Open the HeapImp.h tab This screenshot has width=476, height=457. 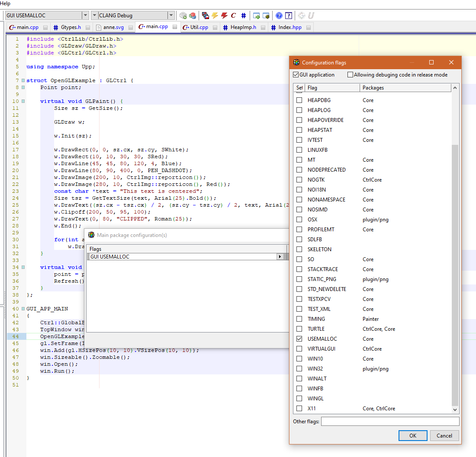click(243, 27)
